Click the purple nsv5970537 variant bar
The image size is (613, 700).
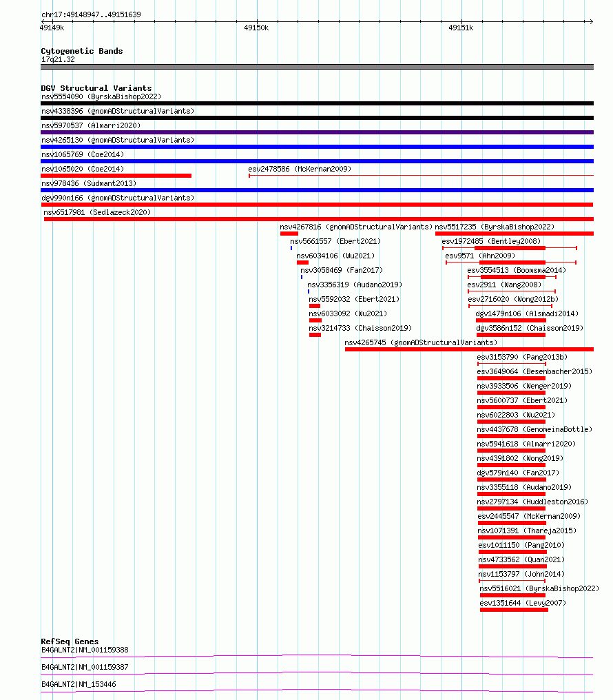point(318,132)
